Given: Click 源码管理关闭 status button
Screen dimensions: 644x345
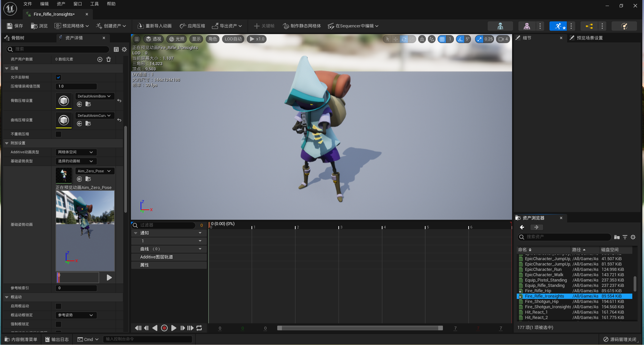Looking at the screenshot, I should click(620, 339).
